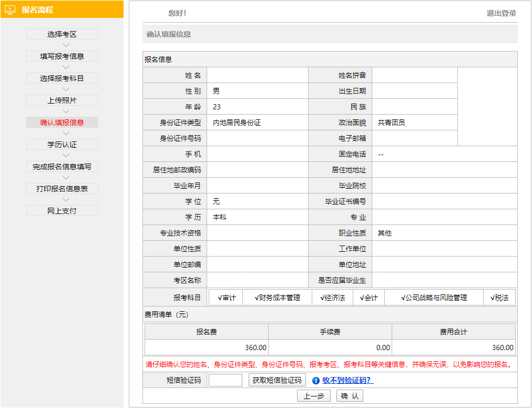The image size is (532, 408).
Task: Go to the 网上支付 step in sidebar
Action: (62, 210)
